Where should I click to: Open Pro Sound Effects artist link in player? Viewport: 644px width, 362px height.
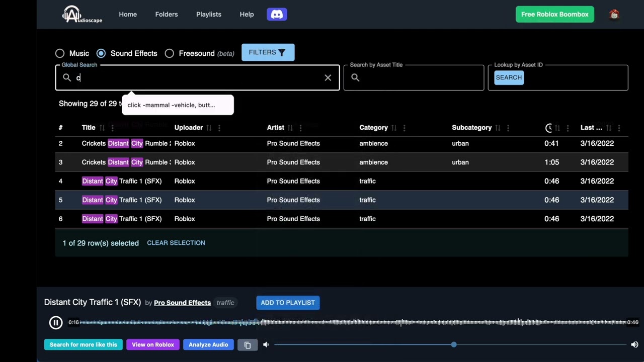pos(182,303)
